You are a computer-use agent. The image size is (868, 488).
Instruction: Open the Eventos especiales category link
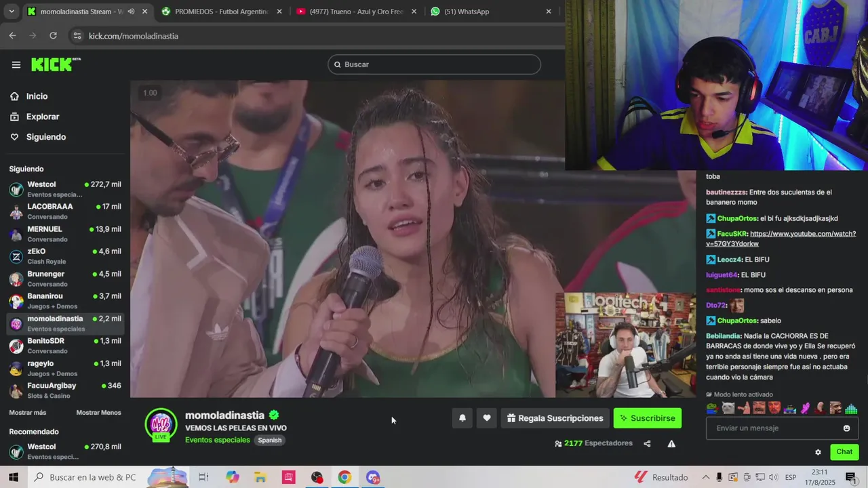218,440
